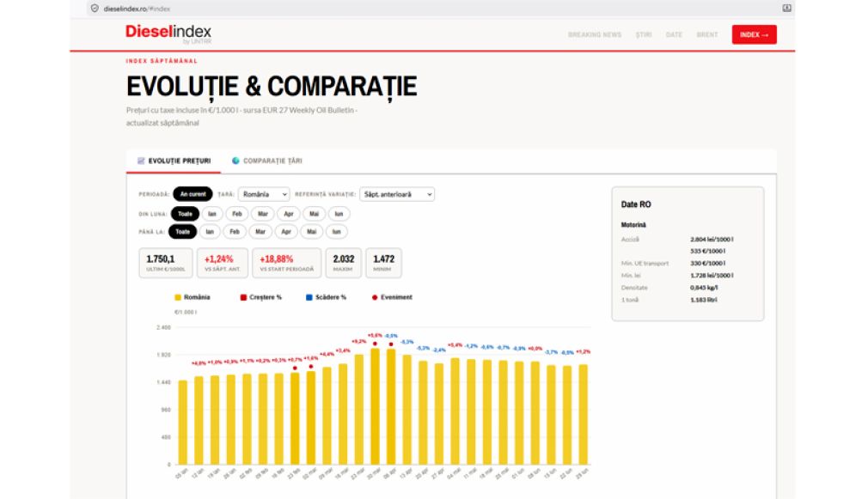Open the Brent navigation link

707,34
